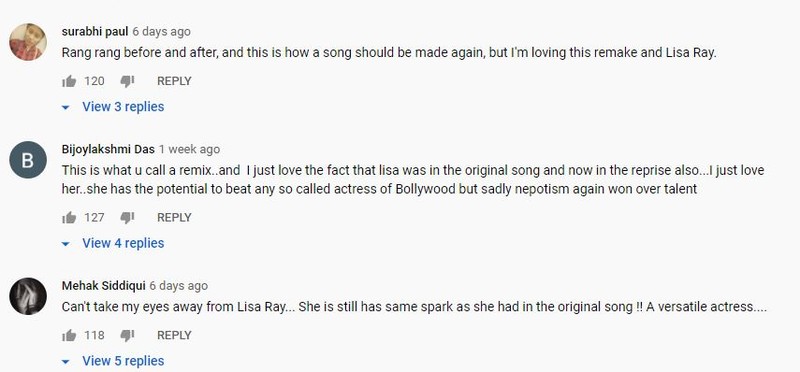Open Bijoylakshmi Das channel name link

tap(108, 150)
